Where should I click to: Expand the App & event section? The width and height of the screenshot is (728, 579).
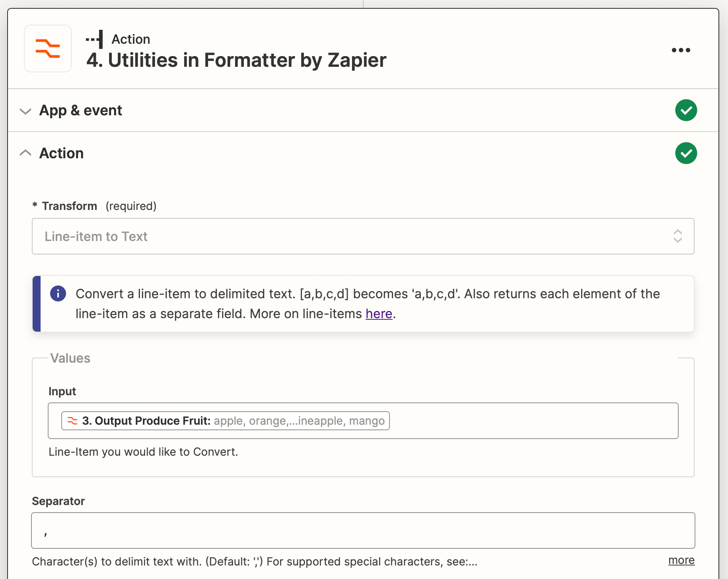[x=25, y=111]
